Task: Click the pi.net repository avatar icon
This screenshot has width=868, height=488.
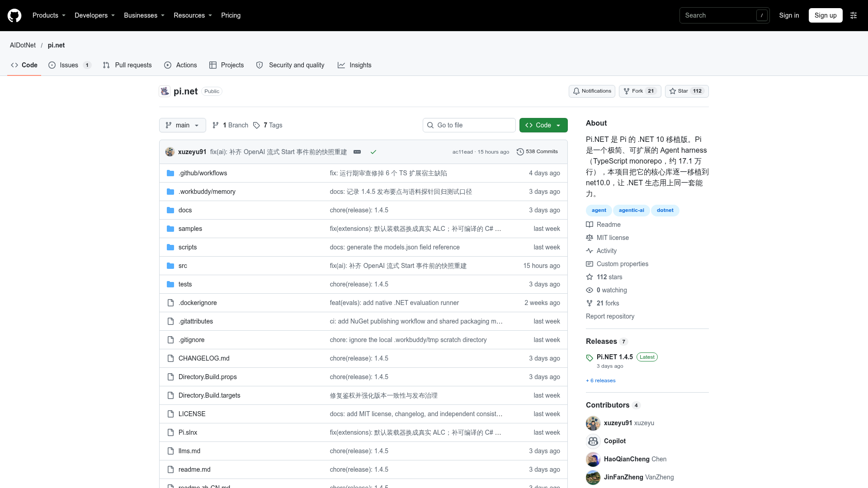Action: [165, 91]
